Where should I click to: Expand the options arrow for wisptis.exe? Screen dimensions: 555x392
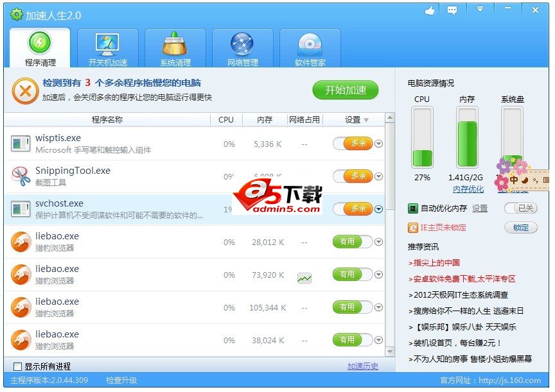click(x=379, y=144)
